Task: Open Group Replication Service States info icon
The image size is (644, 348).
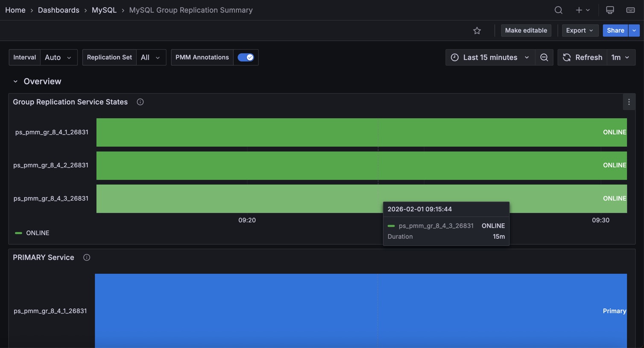Action: click(140, 102)
